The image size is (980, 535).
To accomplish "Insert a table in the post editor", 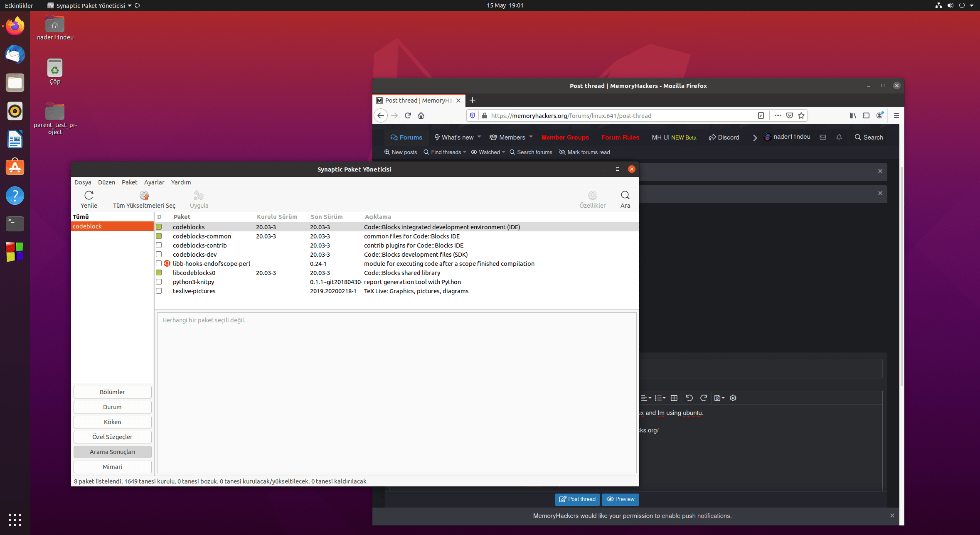I will coord(674,398).
